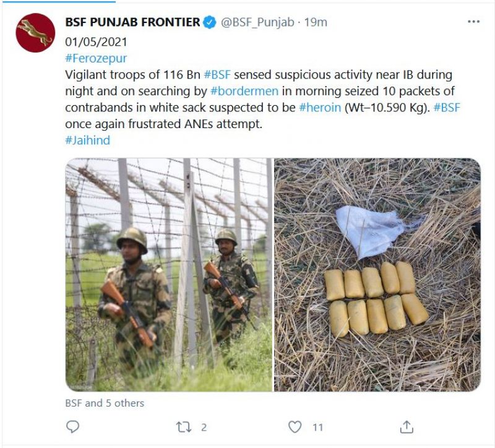Open photo of seized yellow packets
This screenshot has width=495, height=448.
coord(377,275)
